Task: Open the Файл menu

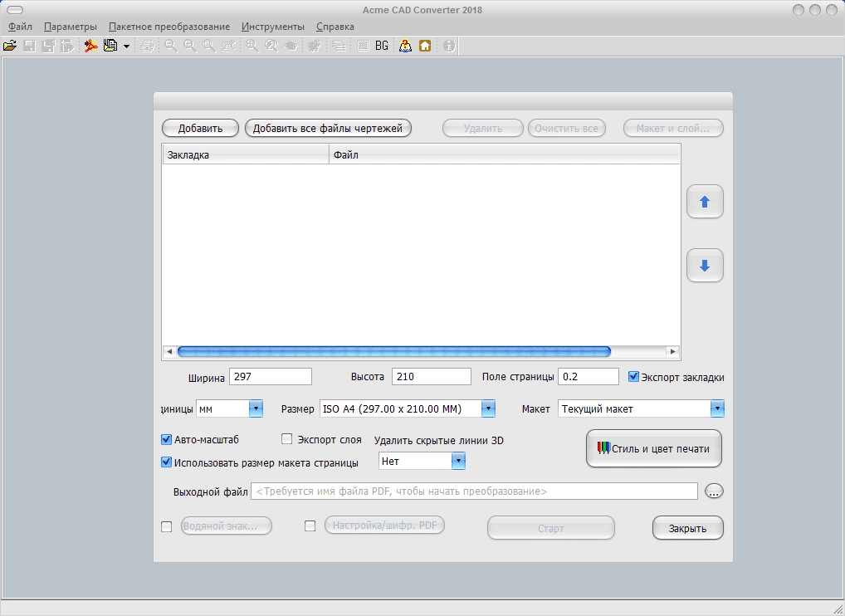Action: click(x=20, y=27)
